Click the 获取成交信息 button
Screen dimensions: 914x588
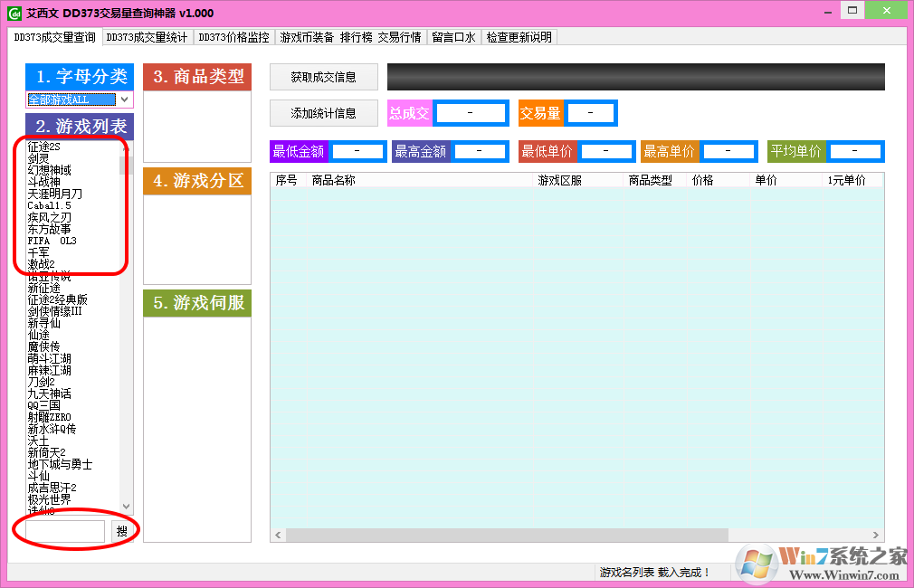[323, 77]
